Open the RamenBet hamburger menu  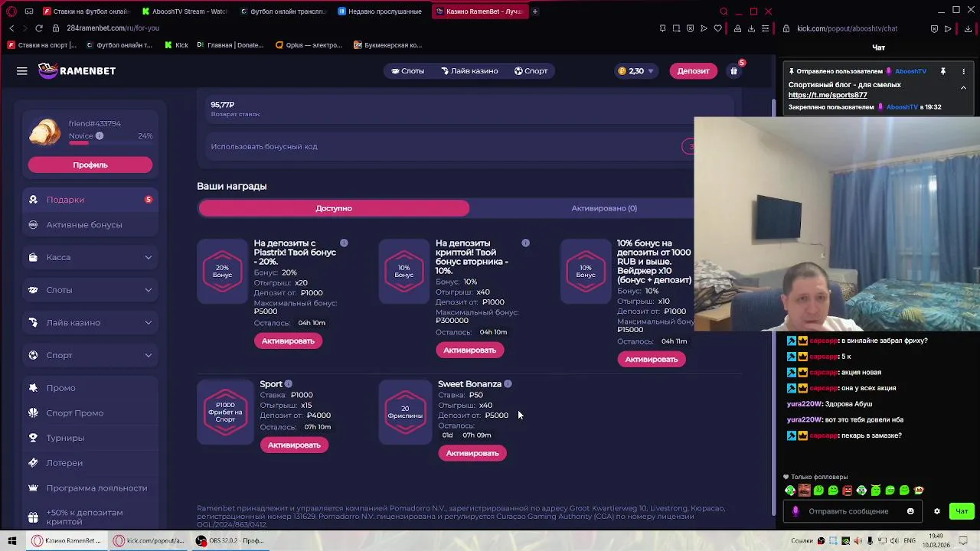(22, 71)
